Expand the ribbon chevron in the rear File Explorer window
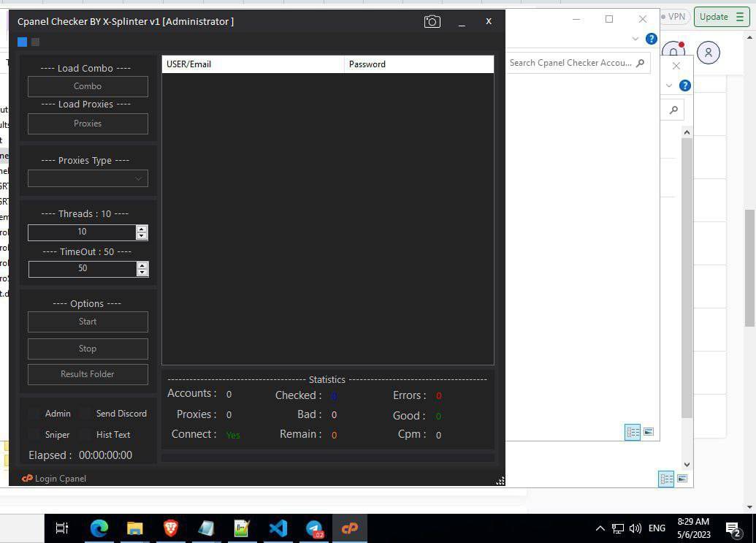Image resolution: width=756 pixels, height=543 pixels. click(669, 86)
